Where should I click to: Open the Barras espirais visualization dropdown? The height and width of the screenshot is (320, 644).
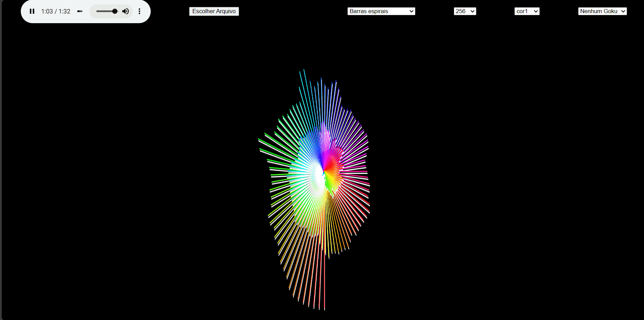[381, 11]
